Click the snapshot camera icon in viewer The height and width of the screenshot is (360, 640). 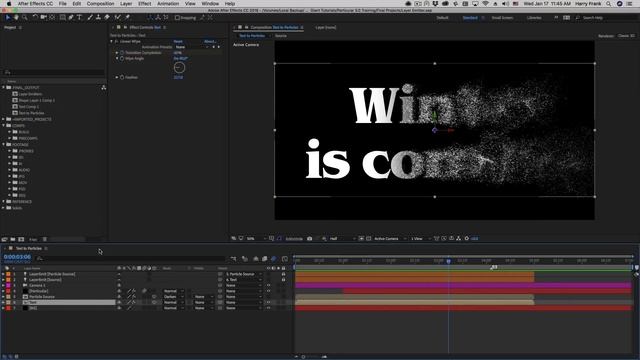(309, 238)
